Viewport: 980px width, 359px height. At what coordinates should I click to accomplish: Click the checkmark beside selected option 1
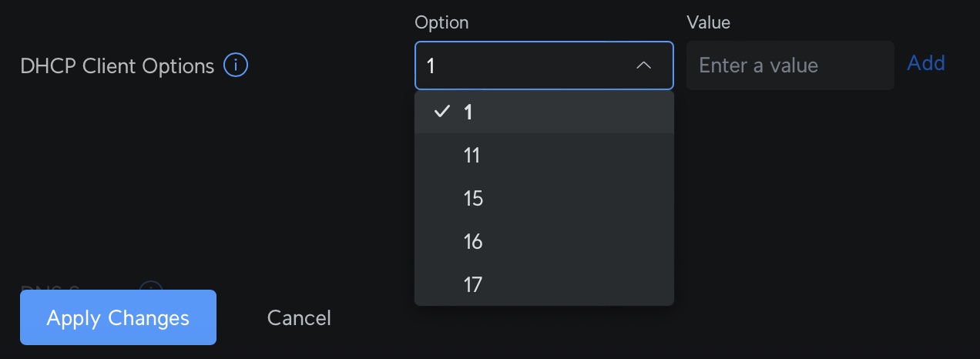click(x=441, y=112)
